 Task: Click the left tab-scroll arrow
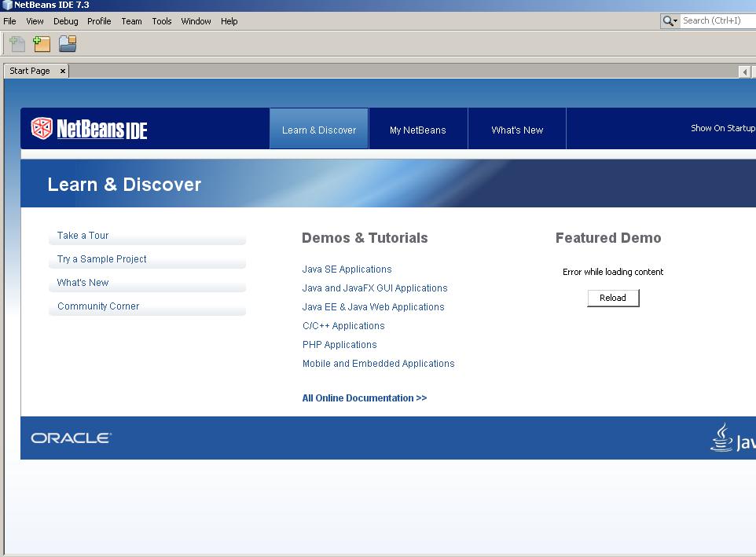pos(743,71)
